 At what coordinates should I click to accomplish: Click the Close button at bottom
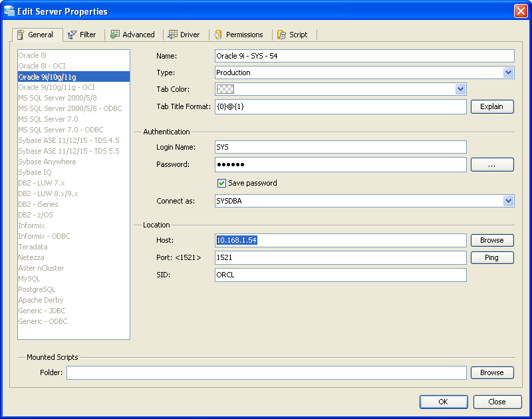(x=497, y=402)
